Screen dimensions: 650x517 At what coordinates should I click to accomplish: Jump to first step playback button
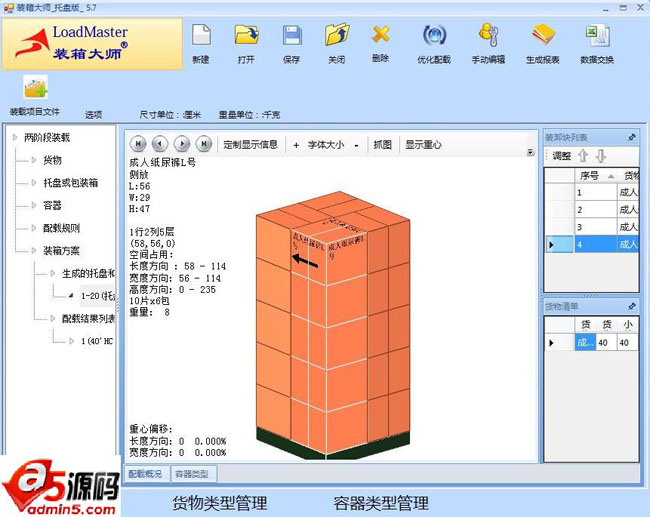(138, 144)
